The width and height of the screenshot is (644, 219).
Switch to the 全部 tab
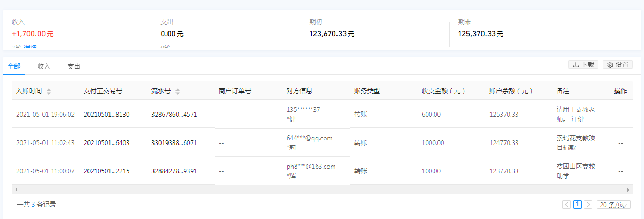14,66
